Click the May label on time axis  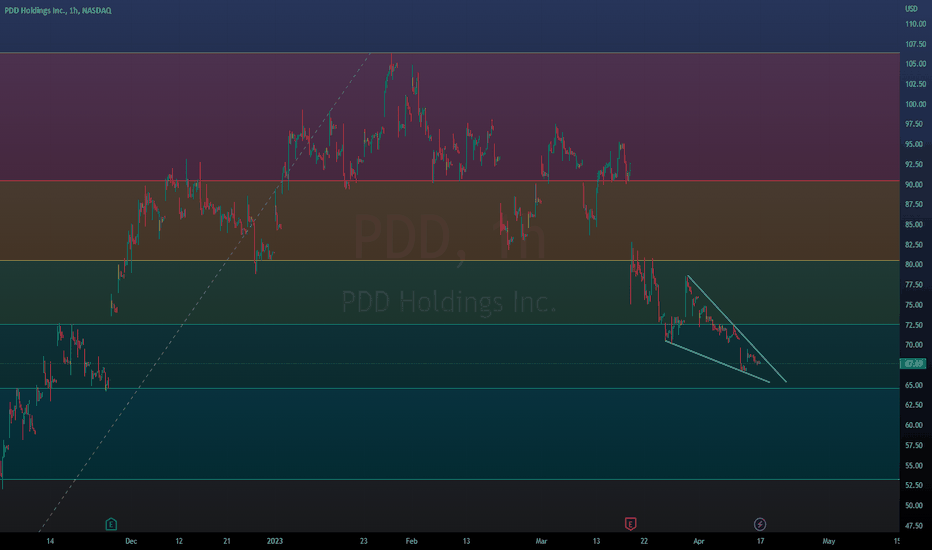coord(829,541)
